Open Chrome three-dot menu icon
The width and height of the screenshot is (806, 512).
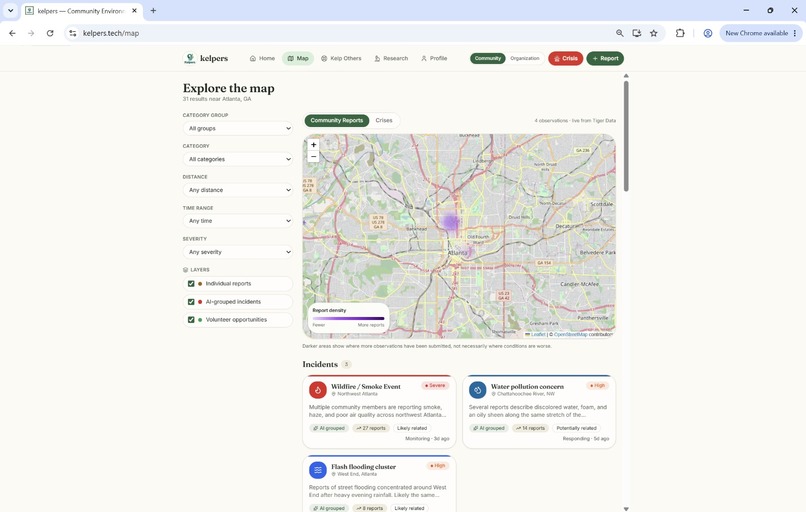(x=795, y=33)
